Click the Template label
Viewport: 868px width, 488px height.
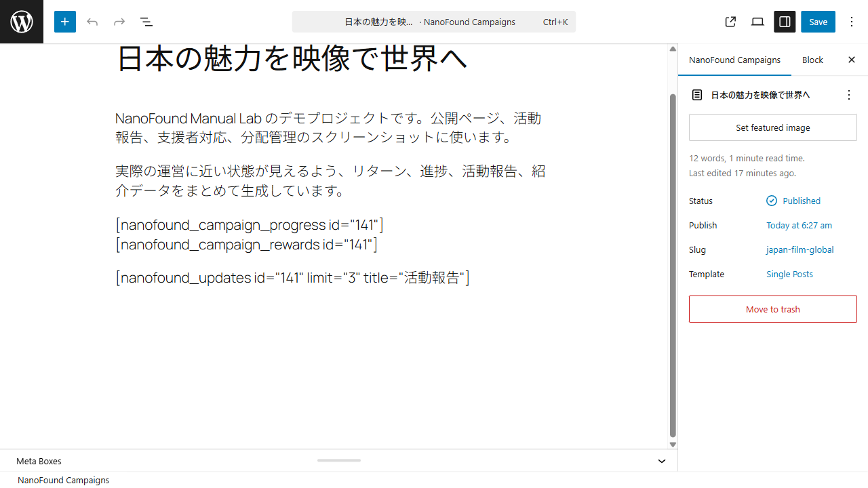point(707,274)
